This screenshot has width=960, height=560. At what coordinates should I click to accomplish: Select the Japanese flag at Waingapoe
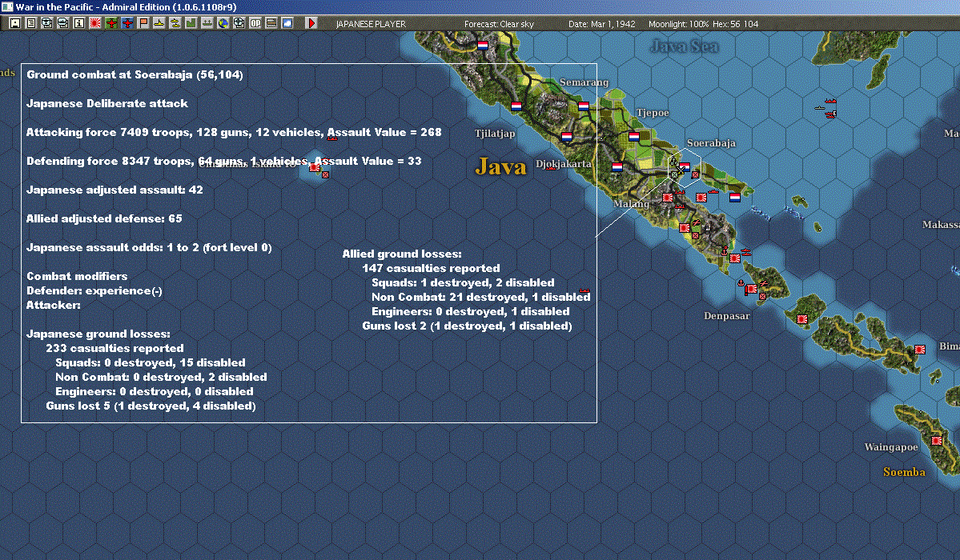[x=936, y=441]
